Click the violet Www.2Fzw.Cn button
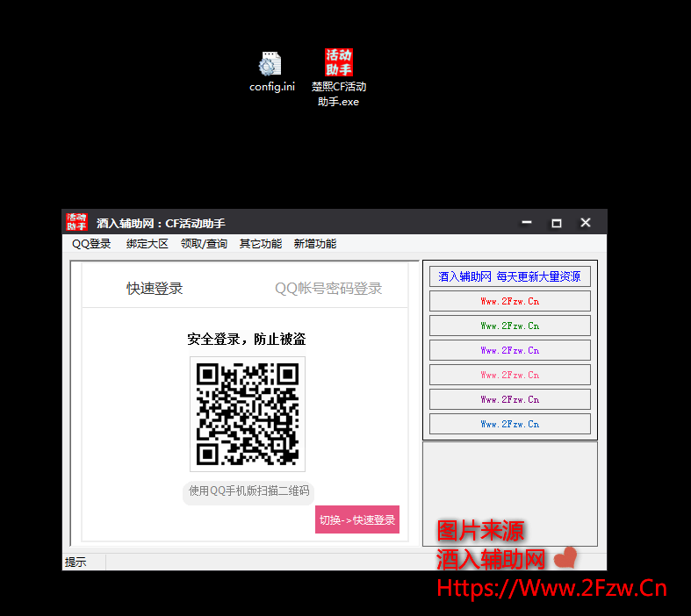691x616 pixels. (510, 350)
